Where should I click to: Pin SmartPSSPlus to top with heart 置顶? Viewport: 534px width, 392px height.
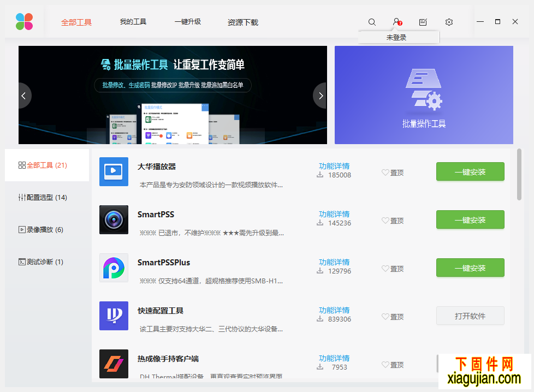pos(393,269)
